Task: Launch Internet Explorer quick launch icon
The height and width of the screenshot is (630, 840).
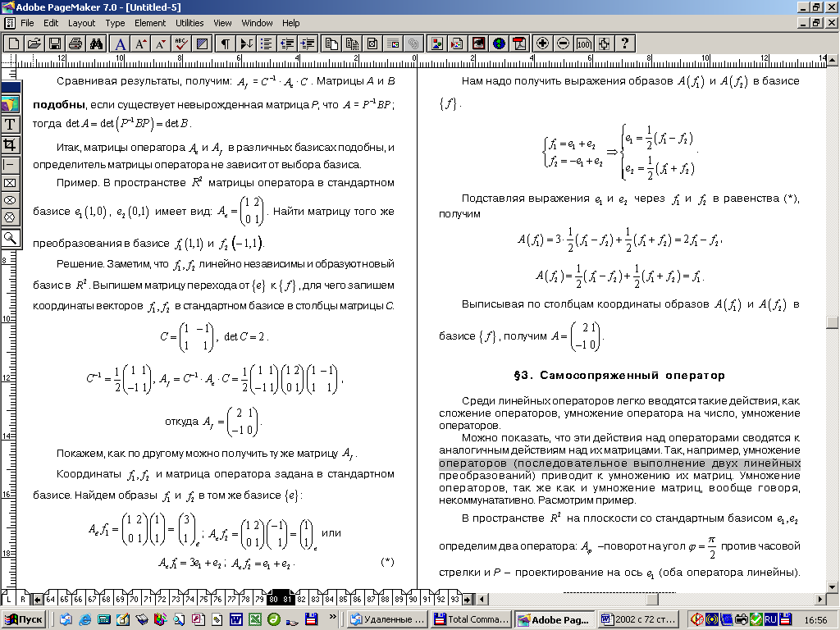Action: (85, 619)
